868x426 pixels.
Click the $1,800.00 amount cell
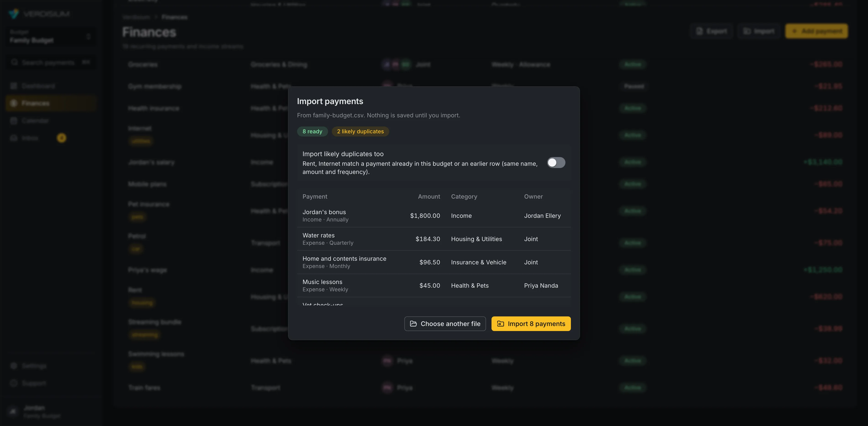click(425, 216)
